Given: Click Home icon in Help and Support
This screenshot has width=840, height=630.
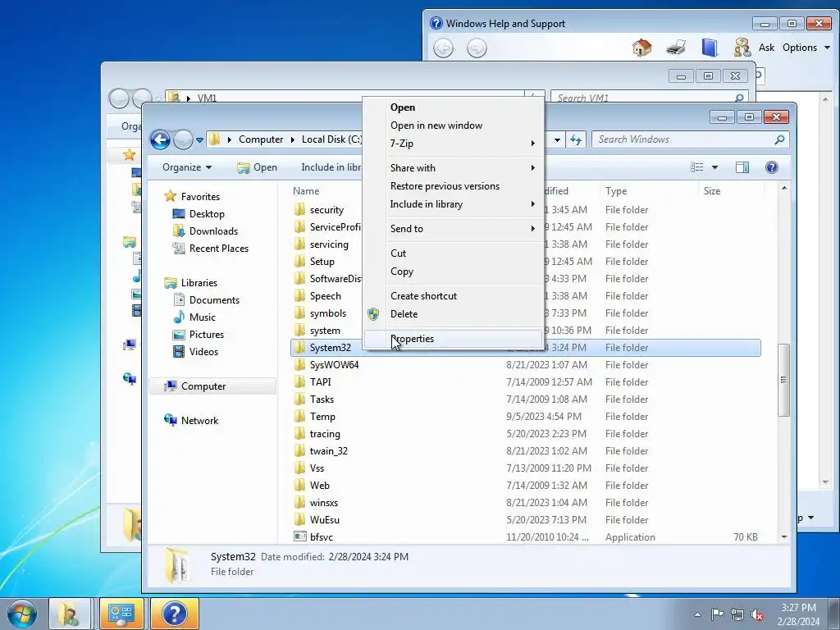Looking at the screenshot, I should (641, 48).
